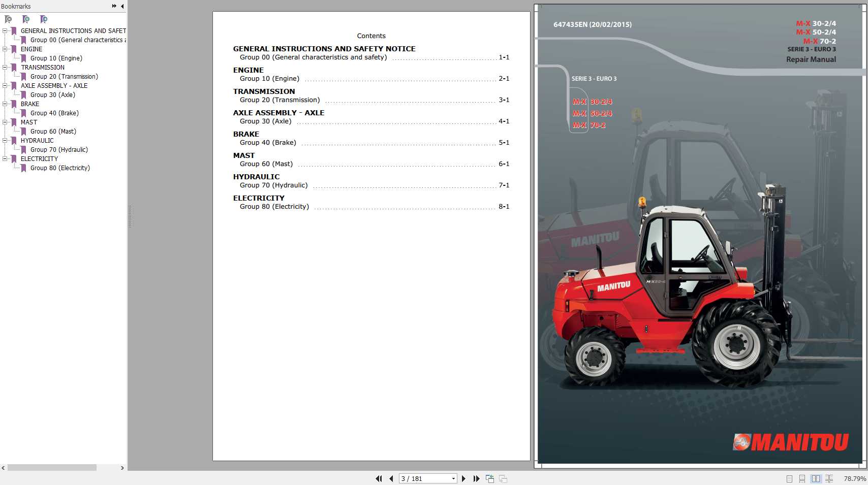This screenshot has width=868, height=485.
Task: Collapse the ENGINE bookmark branch
Action: click(5, 49)
